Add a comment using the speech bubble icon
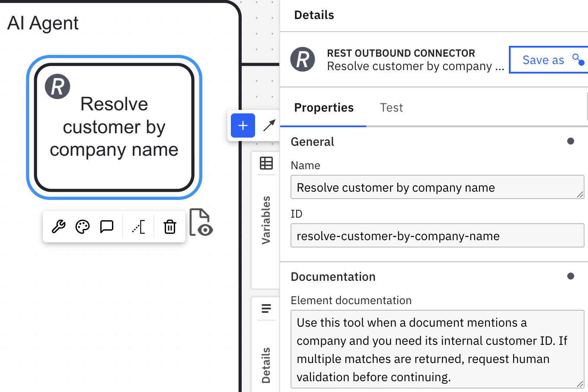This screenshot has width=588, height=392. click(x=106, y=226)
